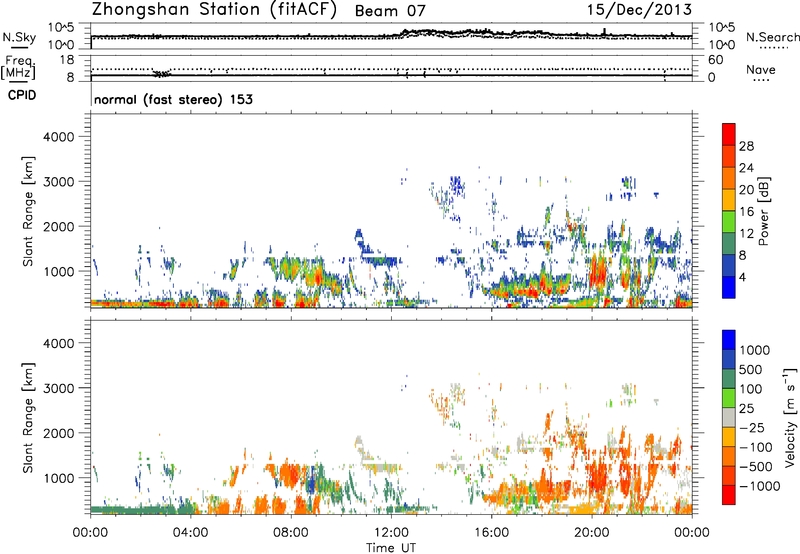Click the Nave legend label
The width and height of the screenshot is (800, 554).
tap(761, 69)
